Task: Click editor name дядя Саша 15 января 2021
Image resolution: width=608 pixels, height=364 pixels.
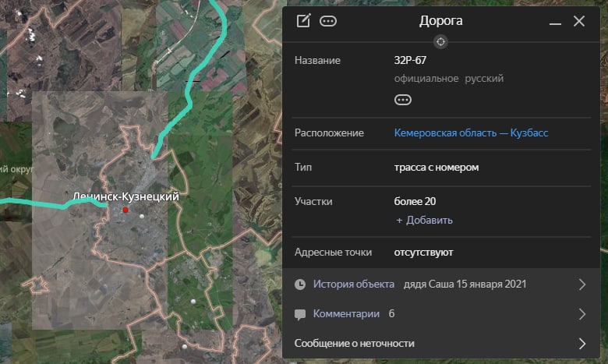Action: point(465,284)
